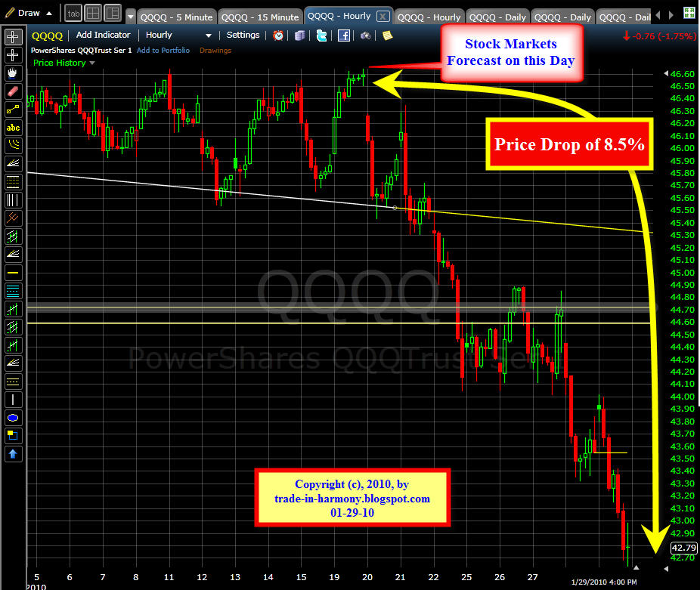This screenshot has width=700, height=590.
Task: Click the 44.00 price axis value
Action: click(x=682, y=397)
